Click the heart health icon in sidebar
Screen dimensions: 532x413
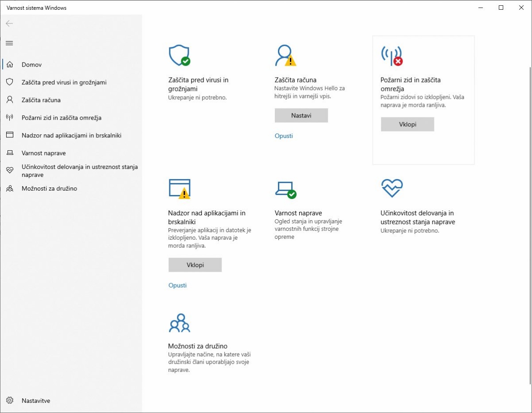point(10,171)
